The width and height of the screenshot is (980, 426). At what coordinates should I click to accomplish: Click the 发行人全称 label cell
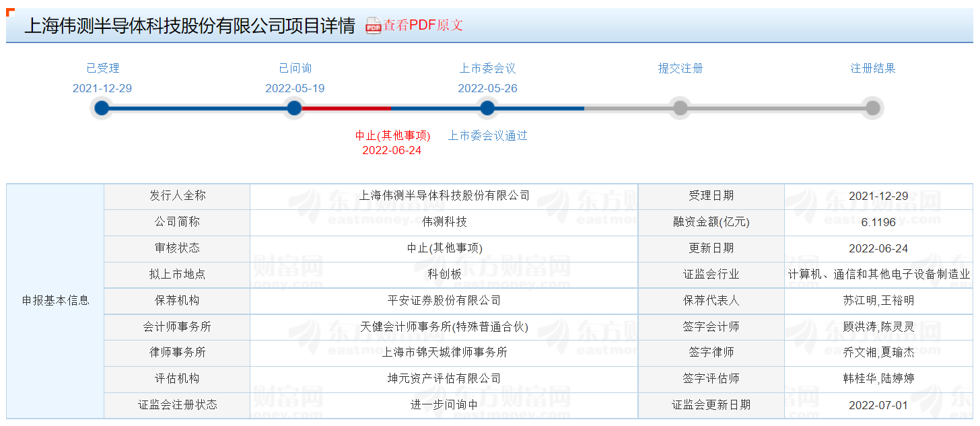coord(177,196)
